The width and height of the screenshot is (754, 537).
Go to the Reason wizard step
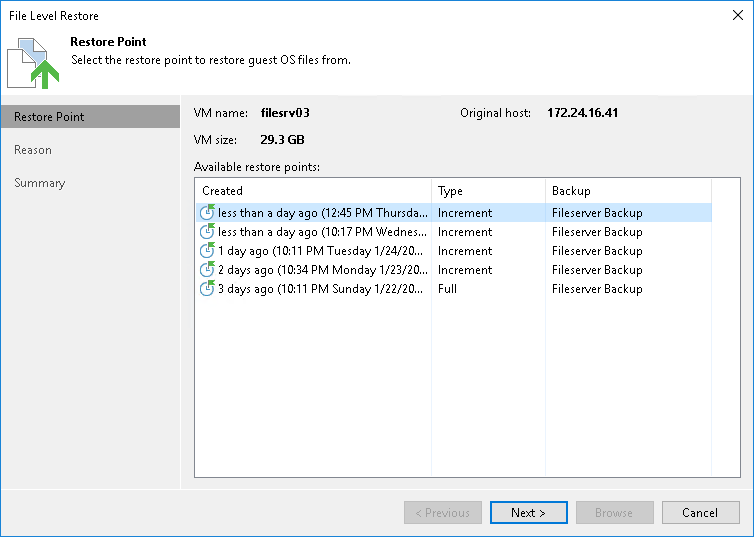click(33, 150)
